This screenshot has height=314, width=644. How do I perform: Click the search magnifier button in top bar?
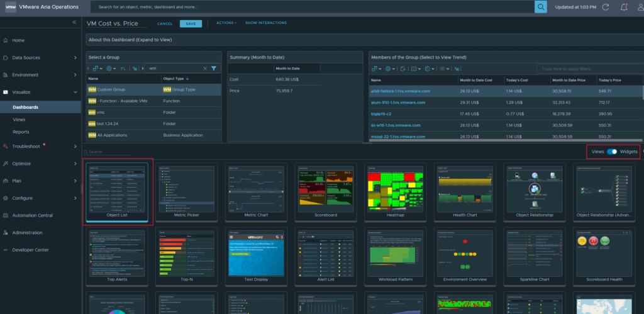pyautogui.click(x=540, y=6)
